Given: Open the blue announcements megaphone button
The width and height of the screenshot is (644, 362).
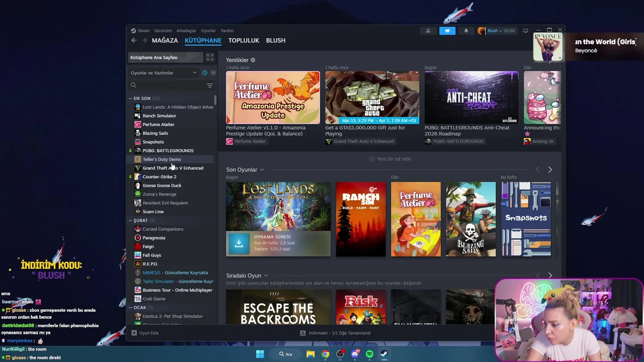Looking at the screenshot, I should click(x=447, y=31).
